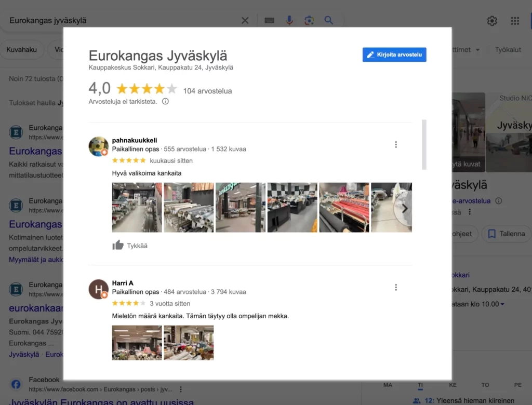Click the Tallenna bookmark button
The image size is (532, 405).
coord(506,234)
